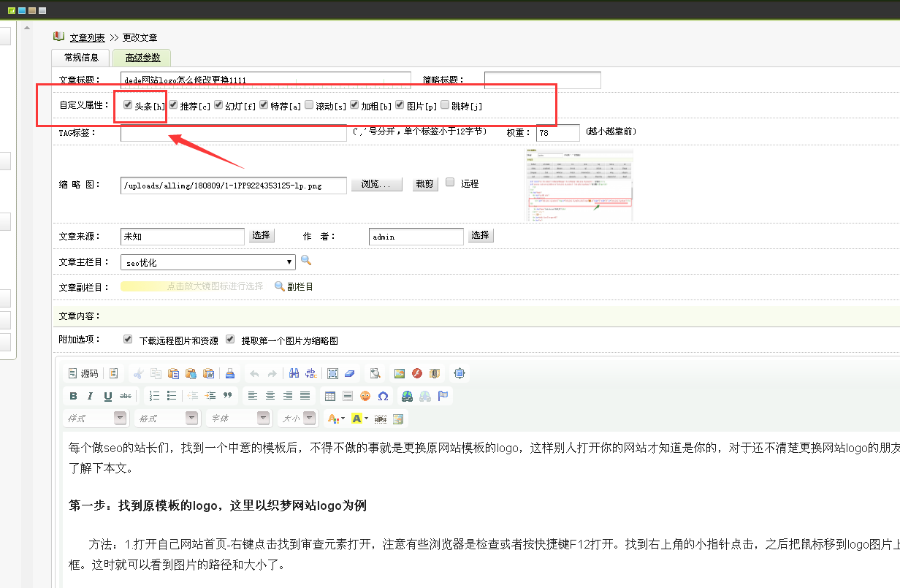The height and width of the screenshot is (588, 900).
Task: Switch to the 常规信息 tab
Action: (x=81, y=58)
